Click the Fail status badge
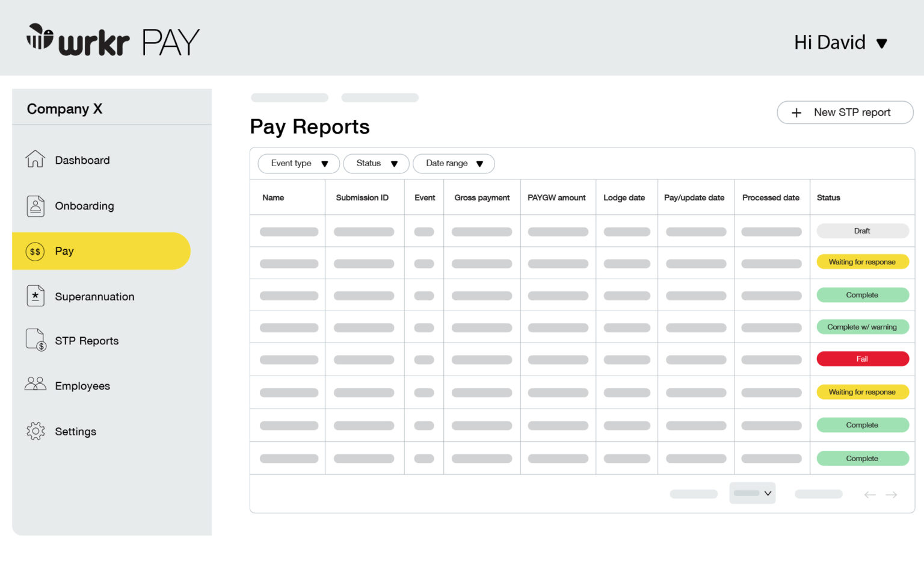The image size is (924, 561). click(862, 359)
